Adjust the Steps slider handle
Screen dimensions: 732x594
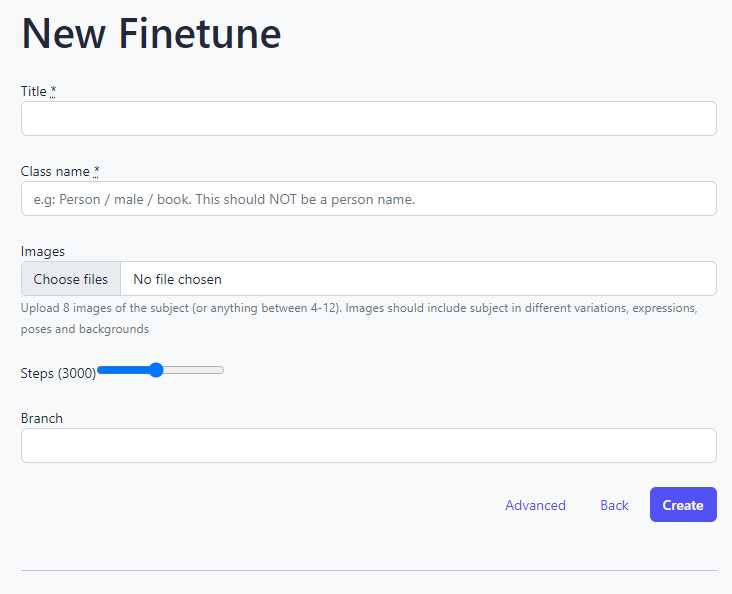(x=156, y=370)
